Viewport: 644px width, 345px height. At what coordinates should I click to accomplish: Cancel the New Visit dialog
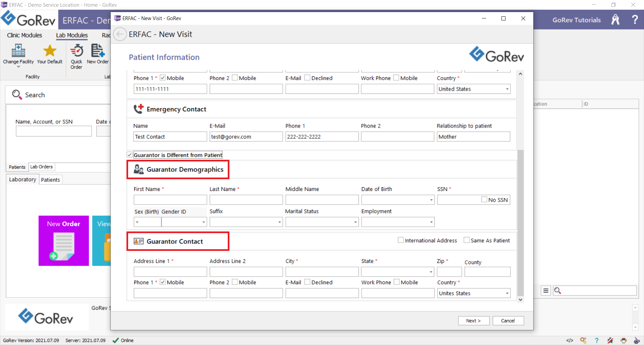point(508,321)
